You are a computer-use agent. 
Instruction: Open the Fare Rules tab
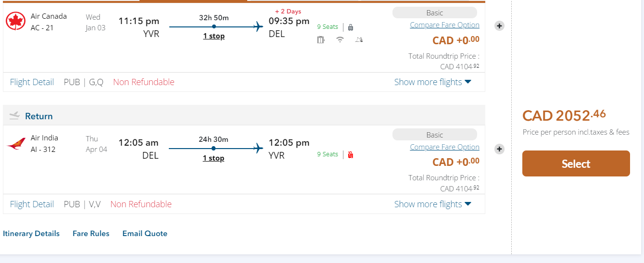pyautogui.click(x=91, y=234)
